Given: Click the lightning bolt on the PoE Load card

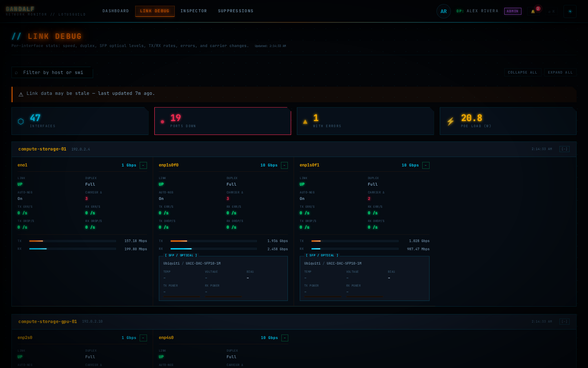Looking at the screenshot, I should 450,121.
